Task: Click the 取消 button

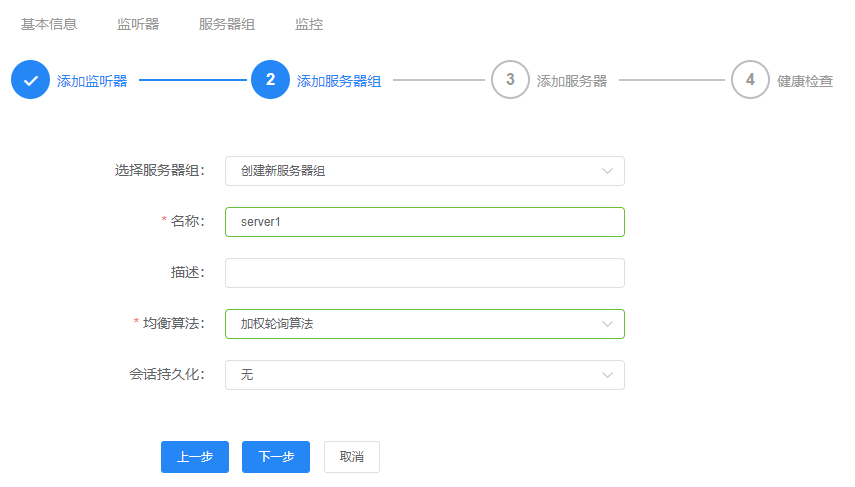Action: [x=351, y=457]
